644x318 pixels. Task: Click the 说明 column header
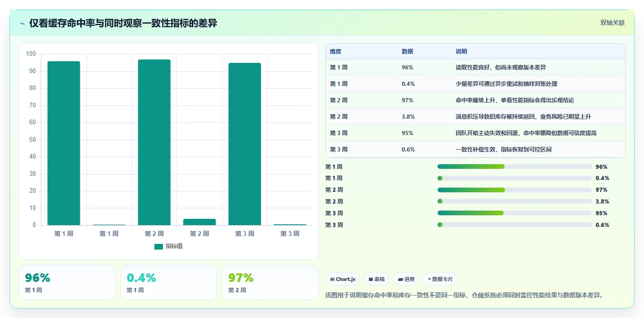click(461, 52)
